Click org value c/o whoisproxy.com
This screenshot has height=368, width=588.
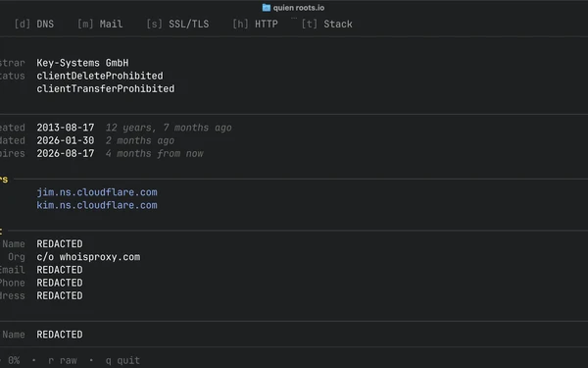click(88, 257)
